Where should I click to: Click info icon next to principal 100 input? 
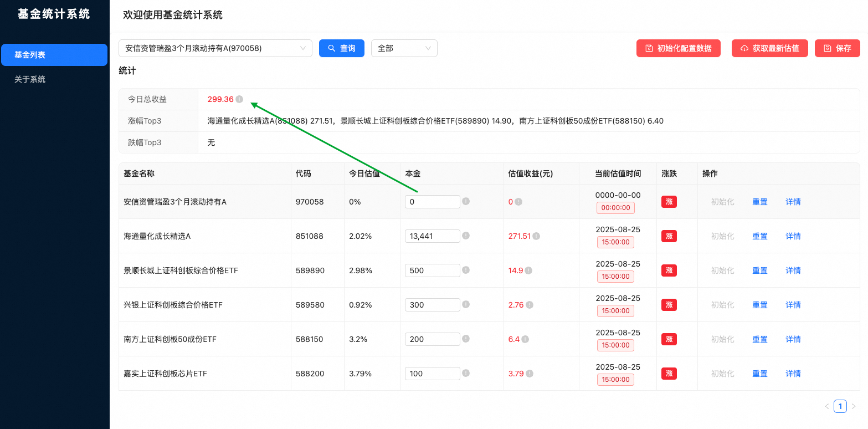[x=466, y=373]
